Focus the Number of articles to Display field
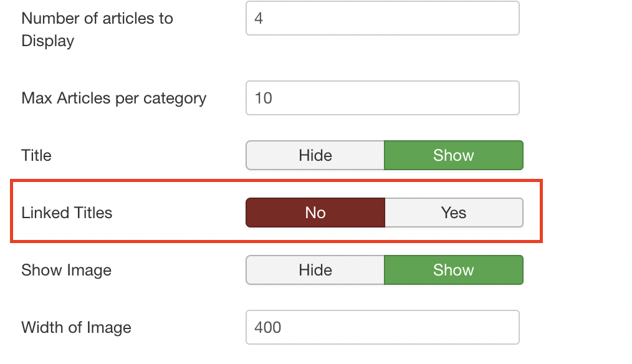 click(383, 18)
